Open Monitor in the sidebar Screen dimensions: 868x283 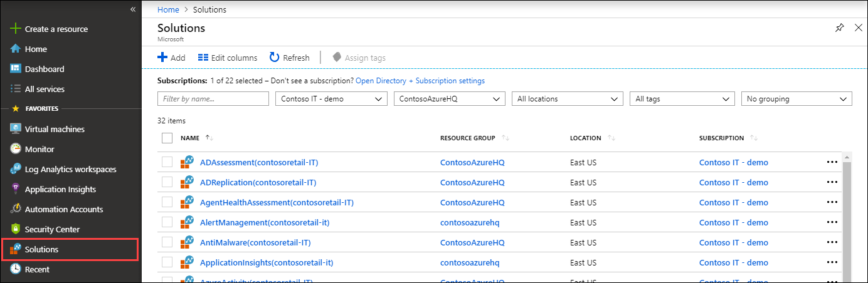(39, 149)
